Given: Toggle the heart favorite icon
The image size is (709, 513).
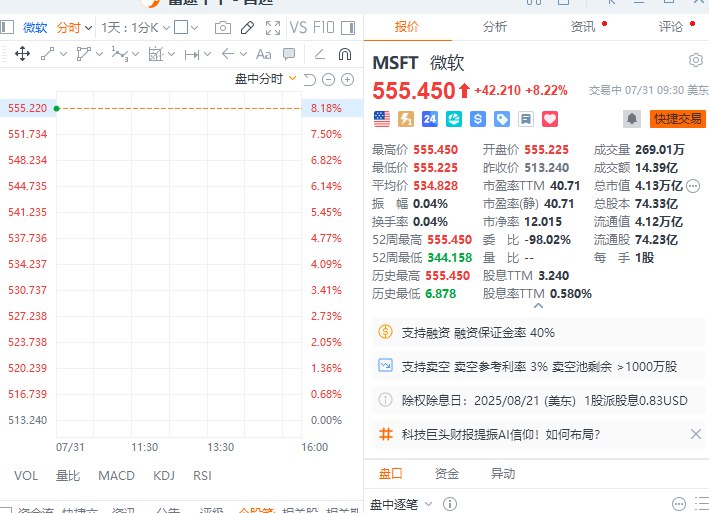Looking at the screenshot, I should pyautogui.click(x=550, y=119).
